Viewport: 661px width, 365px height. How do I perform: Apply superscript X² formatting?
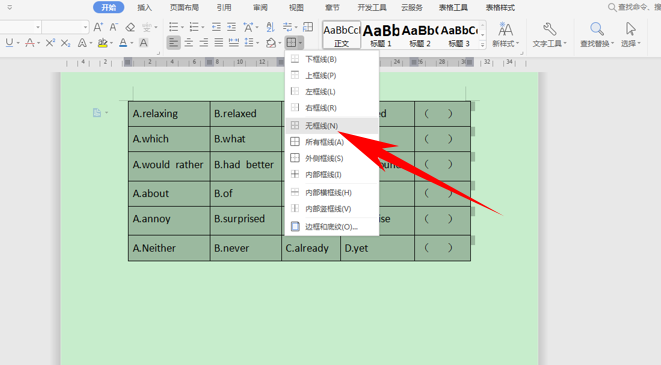(50, 43)
